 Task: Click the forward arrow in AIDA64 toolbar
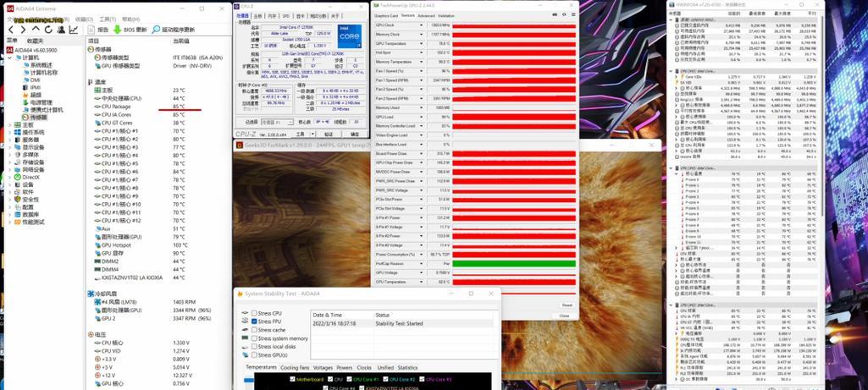(x=23, y=30)
